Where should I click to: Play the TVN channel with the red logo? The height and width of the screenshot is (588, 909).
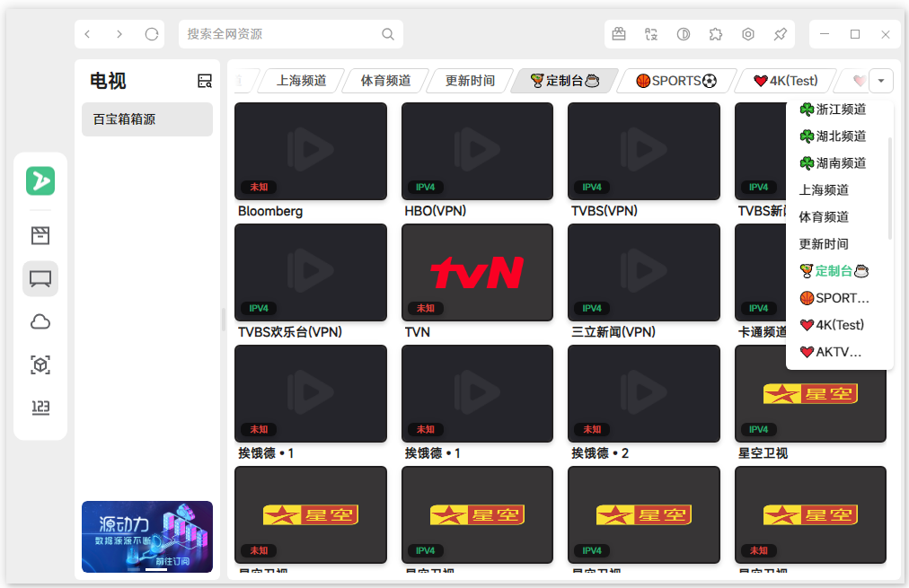[477, 272]
